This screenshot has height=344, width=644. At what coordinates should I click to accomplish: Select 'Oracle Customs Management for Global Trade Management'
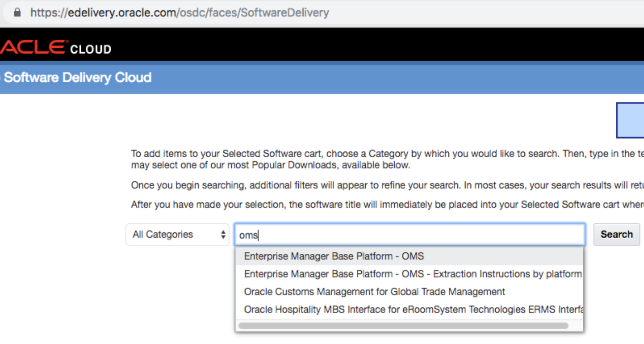tap(409, 292)
